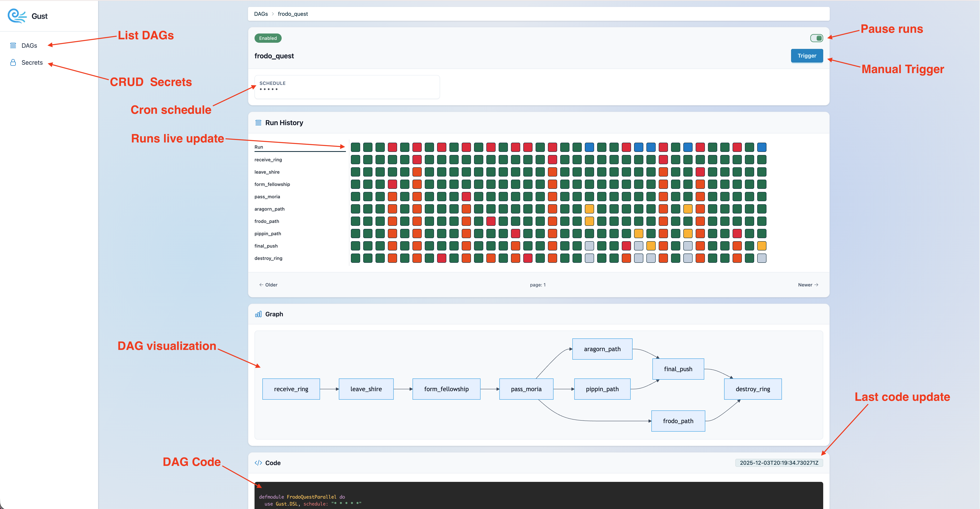Click the Secrets lock icon in the sidebar
980x509 pixels.
(x=13, y=62)
